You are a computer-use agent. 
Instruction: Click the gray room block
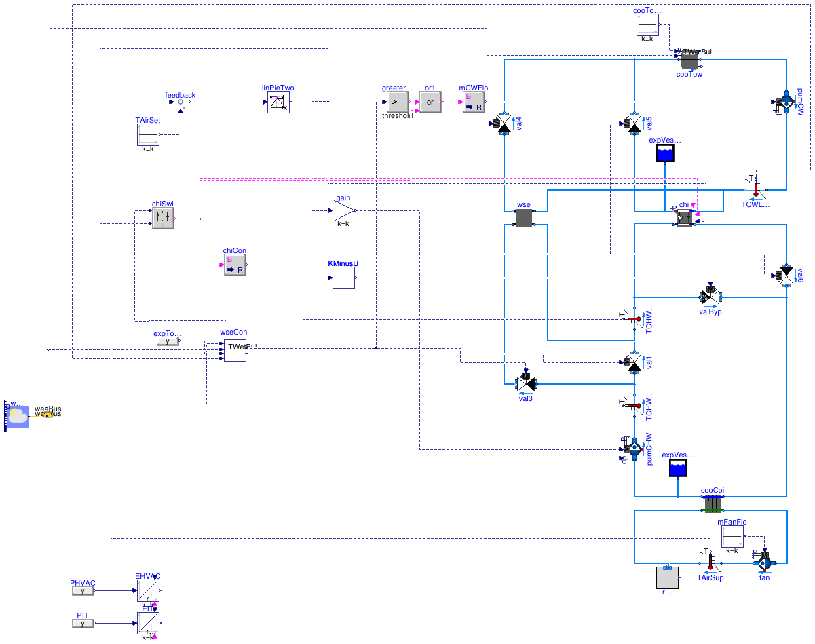pyautogui.click(x=667, y=577)
